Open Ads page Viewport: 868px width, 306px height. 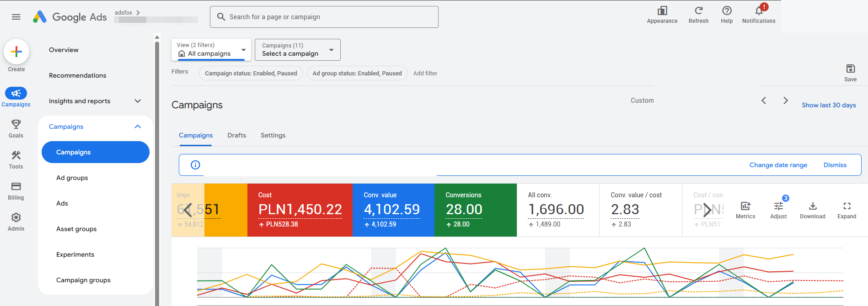tap(62, 203)
